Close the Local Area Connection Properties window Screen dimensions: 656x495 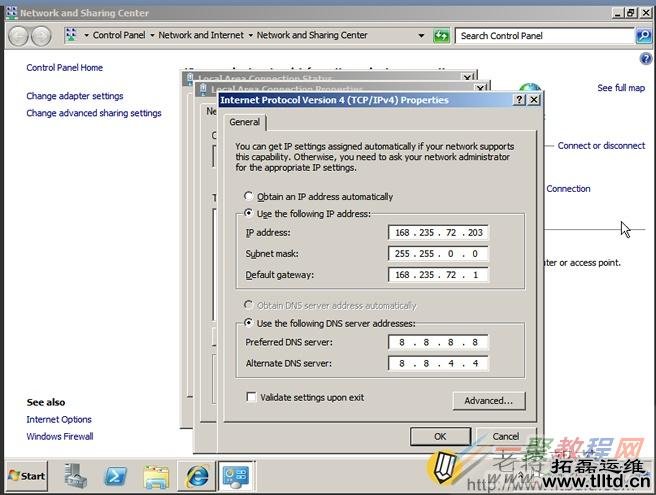(x=481, y=88)
